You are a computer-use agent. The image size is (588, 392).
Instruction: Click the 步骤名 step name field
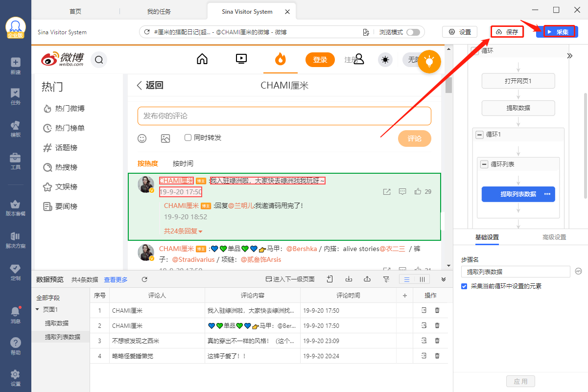tap(516, 272)
